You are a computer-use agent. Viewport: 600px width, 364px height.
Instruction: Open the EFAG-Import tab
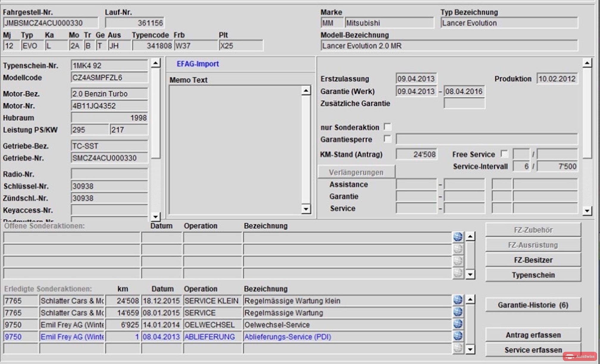[x=198, y=64]
